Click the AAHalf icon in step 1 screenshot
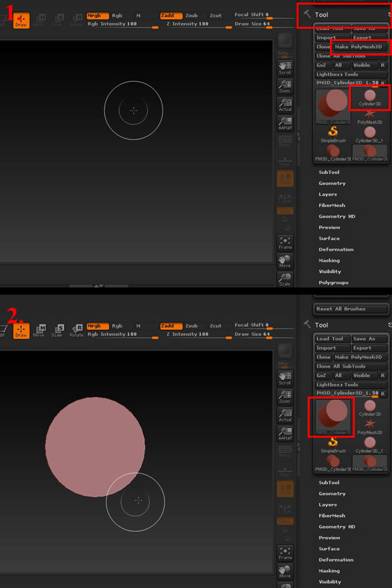This screenshot has height=588, width=392. pyautogui.click(x=285, y=123)
